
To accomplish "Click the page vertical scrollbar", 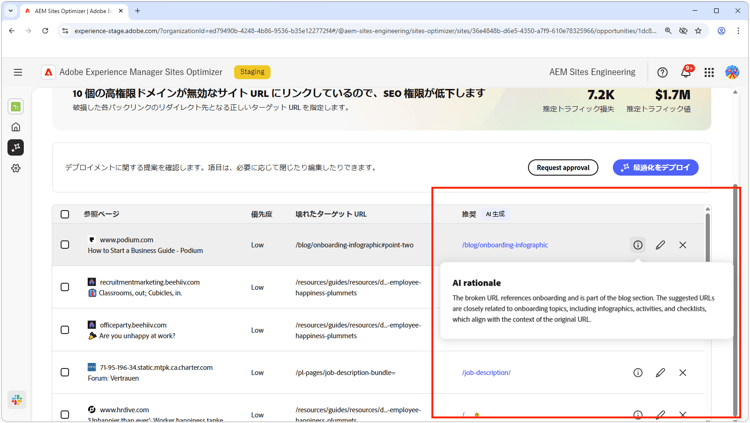I will (736, 300).
